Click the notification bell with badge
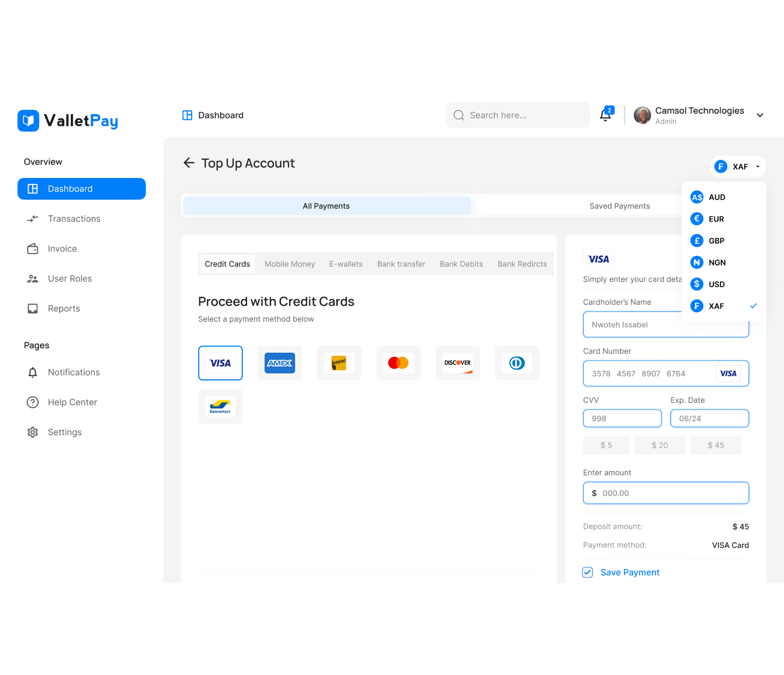 click(606, 115)
